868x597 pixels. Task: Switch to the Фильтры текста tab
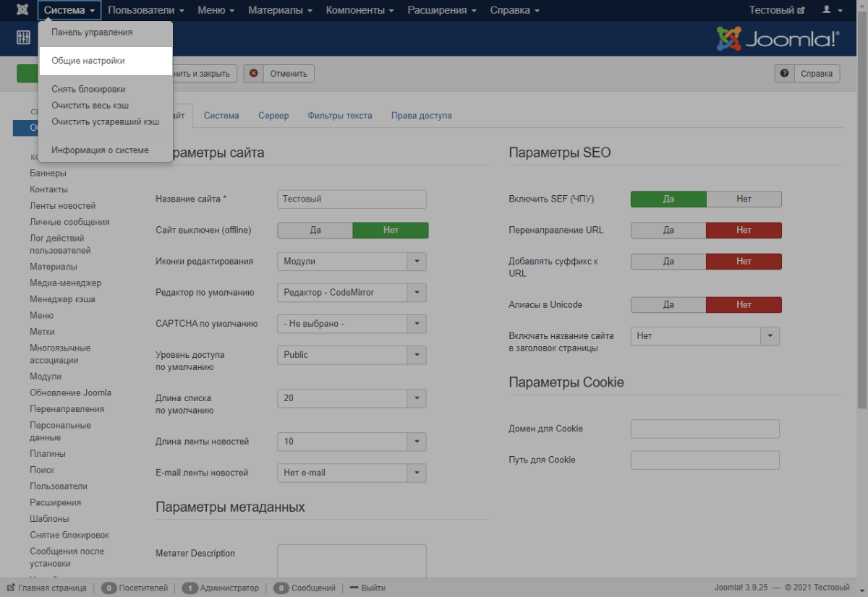(x=339, y=116)
